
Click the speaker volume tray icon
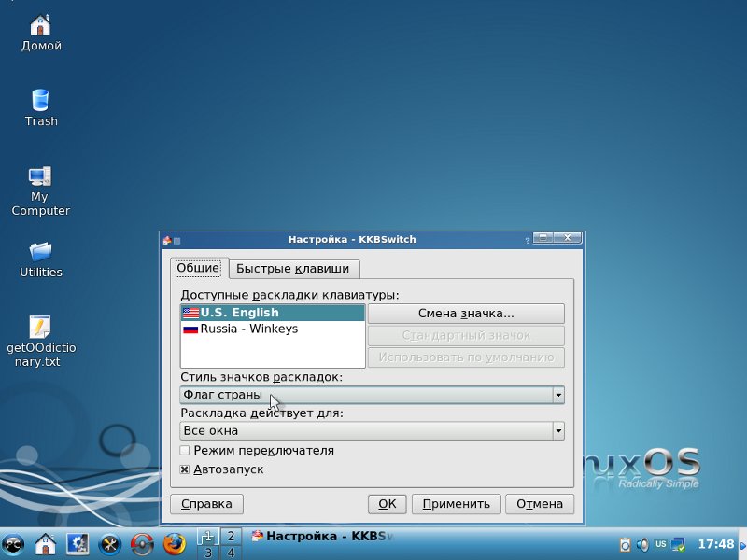pos(643,543)
